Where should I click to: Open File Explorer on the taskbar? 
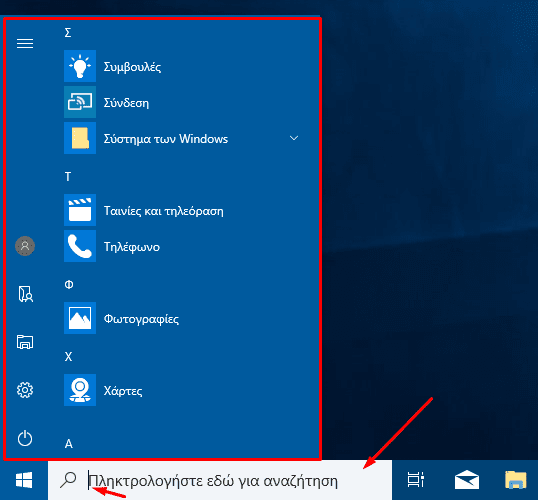point(516,480)
